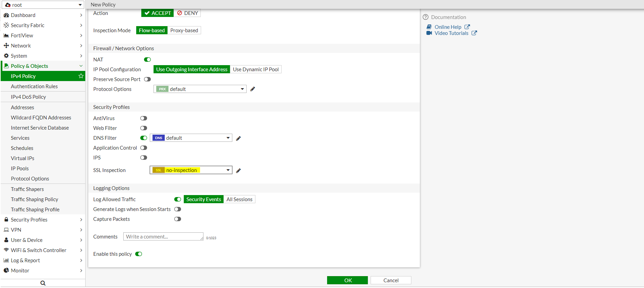Enable the IPS switch
The height and width of the screenshot is (288, 644).
pyautogui.click(x=144, y=158)
